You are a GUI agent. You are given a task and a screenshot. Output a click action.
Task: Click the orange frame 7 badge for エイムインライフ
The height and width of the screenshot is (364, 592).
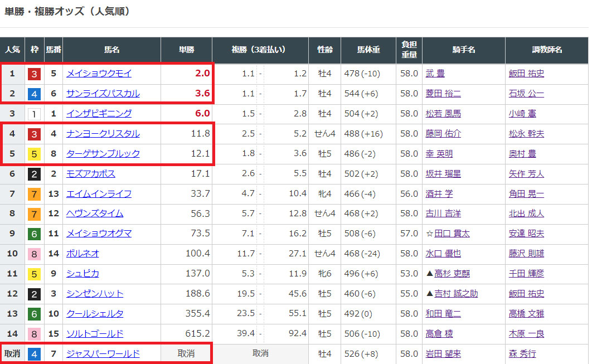35,194
